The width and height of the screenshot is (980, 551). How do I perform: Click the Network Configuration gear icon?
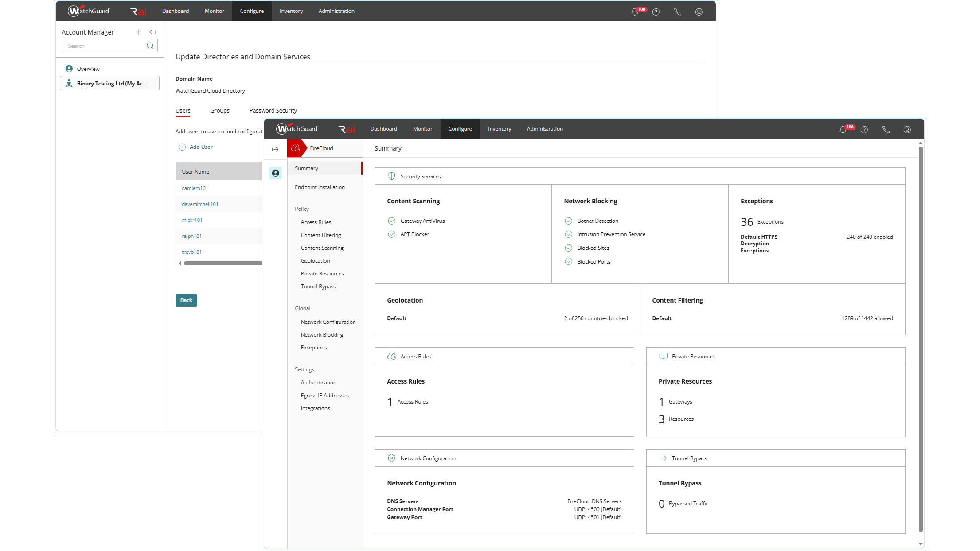click(391, 458)
